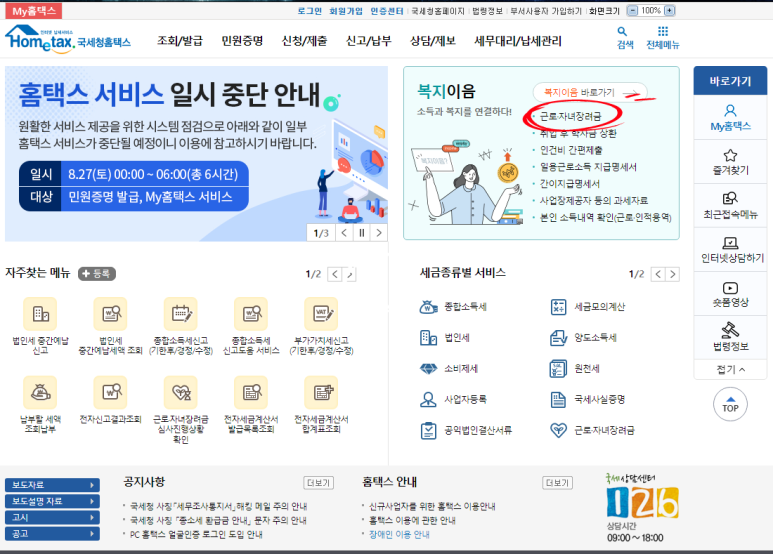Open 상담/제보 menu
Image resolution: width=773 pixels, height=554 pixels.
click(x=433, y=40)
